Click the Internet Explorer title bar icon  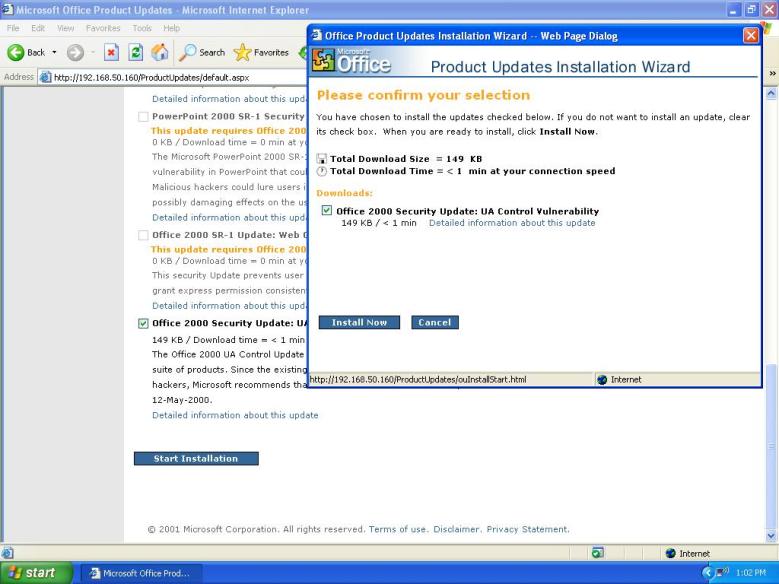tap(7, 9)
